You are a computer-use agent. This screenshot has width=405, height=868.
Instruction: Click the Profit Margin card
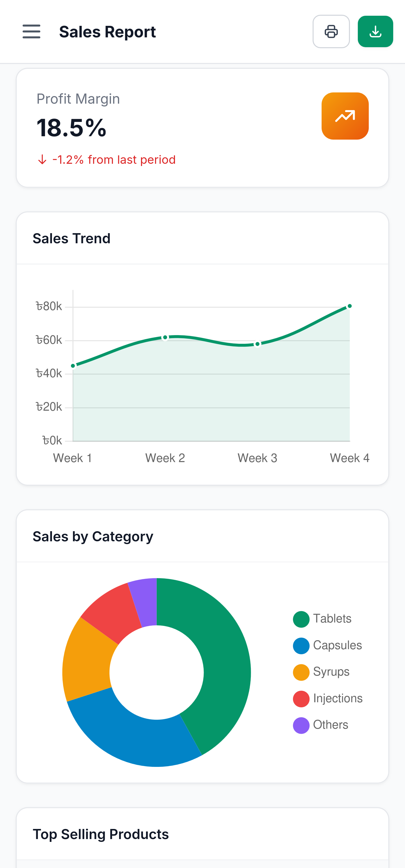tap(202, 127)
